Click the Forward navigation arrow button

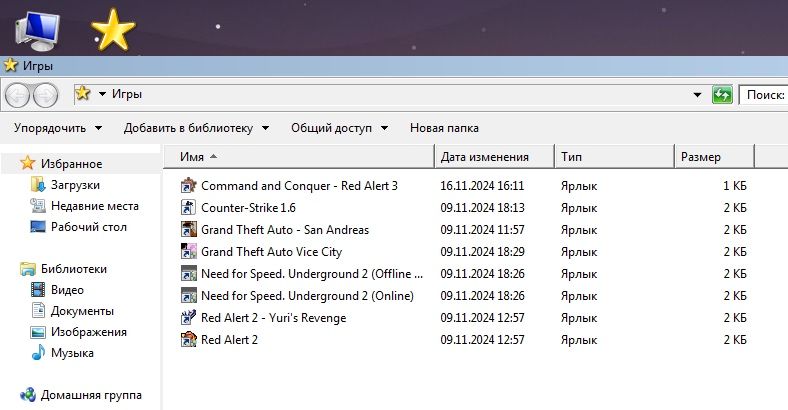pos(46,95)
